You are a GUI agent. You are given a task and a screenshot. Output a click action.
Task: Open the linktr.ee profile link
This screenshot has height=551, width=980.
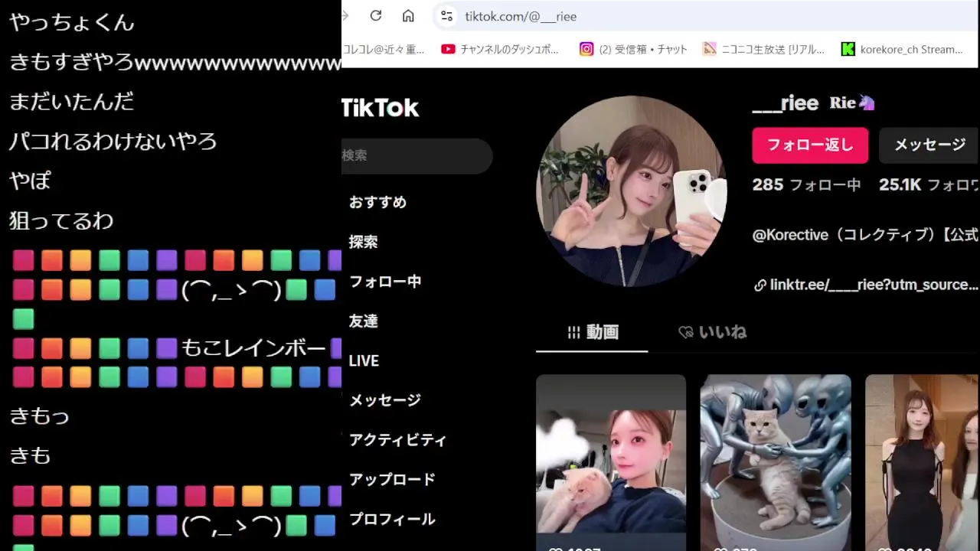[874, 285]
